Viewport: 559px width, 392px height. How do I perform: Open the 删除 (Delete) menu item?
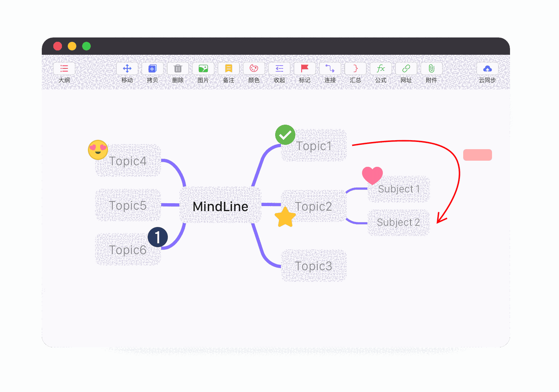point(178,68)
